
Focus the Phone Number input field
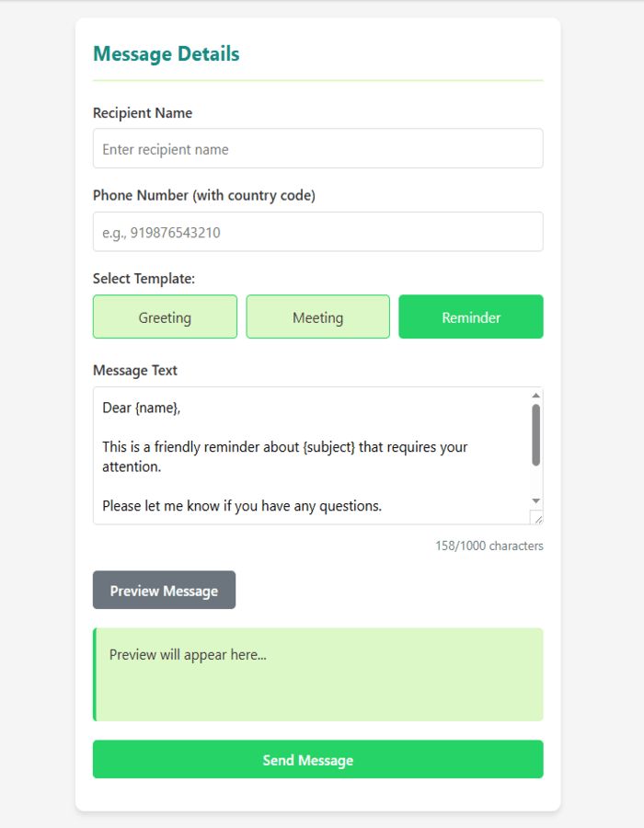coord(317,232)
